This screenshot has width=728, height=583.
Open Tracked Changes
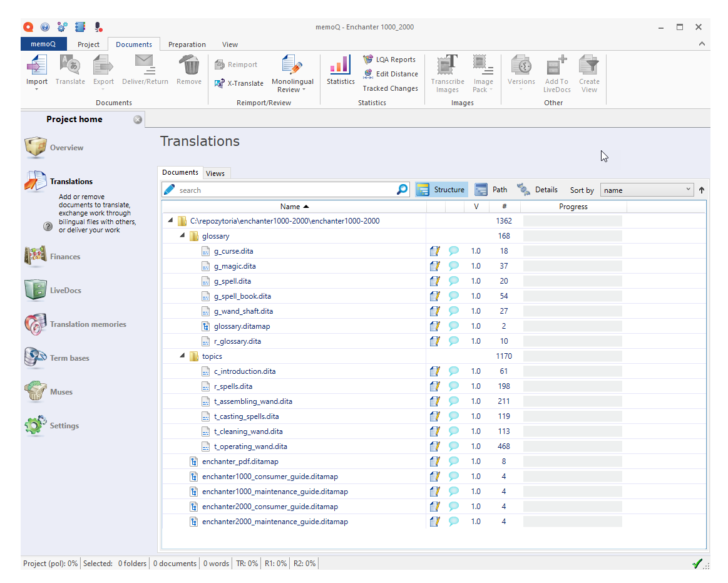(390, 88)
